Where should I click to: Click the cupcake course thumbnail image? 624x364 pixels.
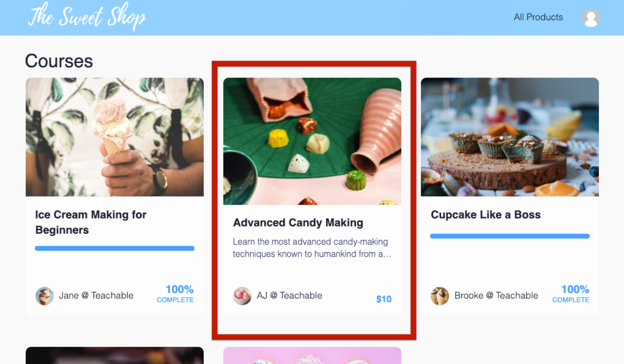click(x=510, y=137)
